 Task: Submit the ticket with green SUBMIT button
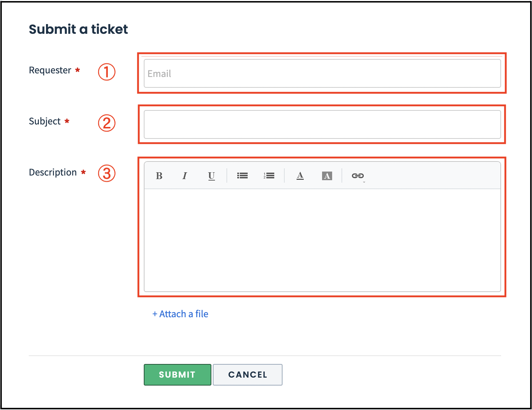tap(178, 375)
